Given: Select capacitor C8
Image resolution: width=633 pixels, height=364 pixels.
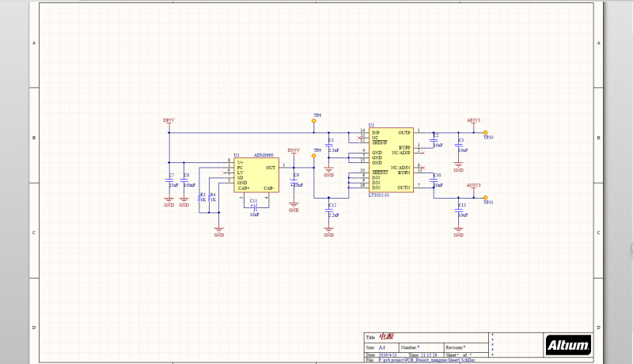Looking at the screenshot, I should [x=184, y=180].
